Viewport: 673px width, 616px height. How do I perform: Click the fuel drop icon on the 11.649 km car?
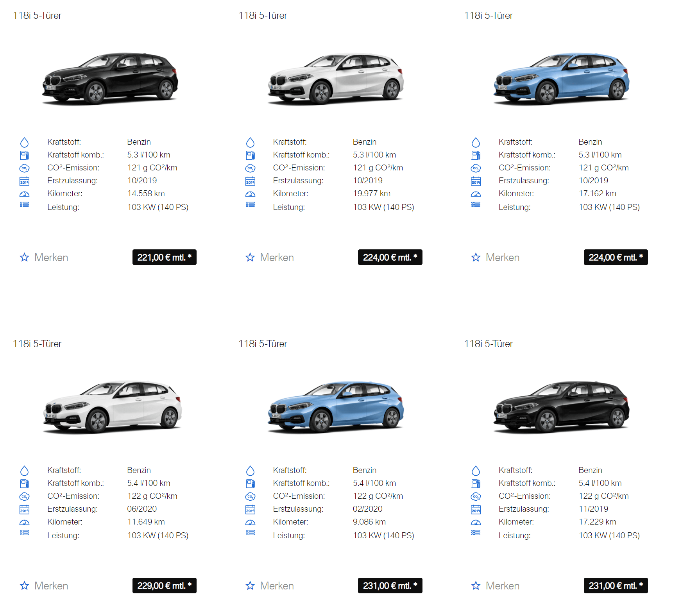24,471
